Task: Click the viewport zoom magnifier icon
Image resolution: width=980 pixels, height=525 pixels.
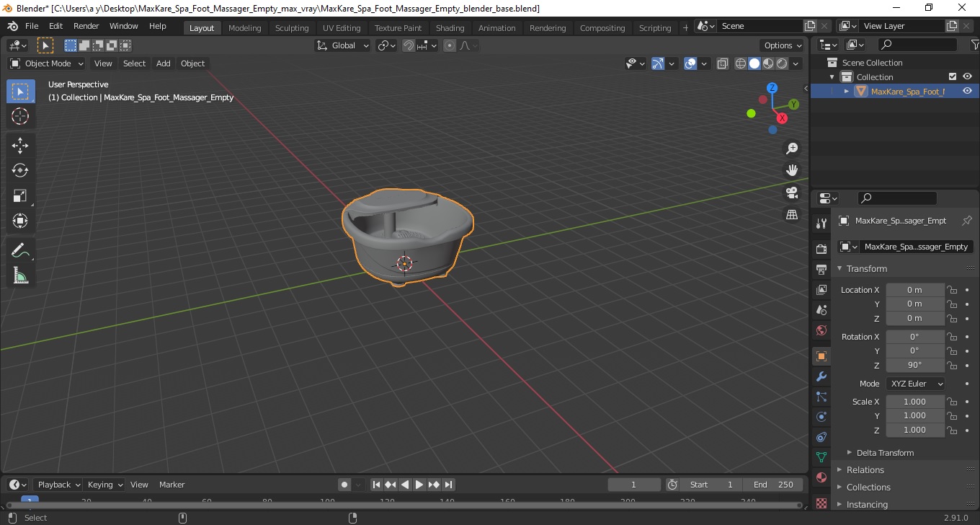Action: [x=792, y=149]
